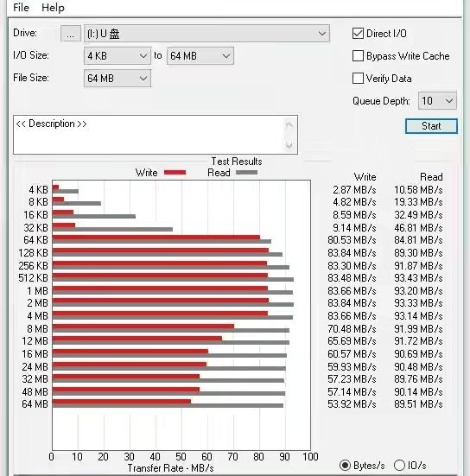Open the Queue Depth dropdown

tap(437, 101)
